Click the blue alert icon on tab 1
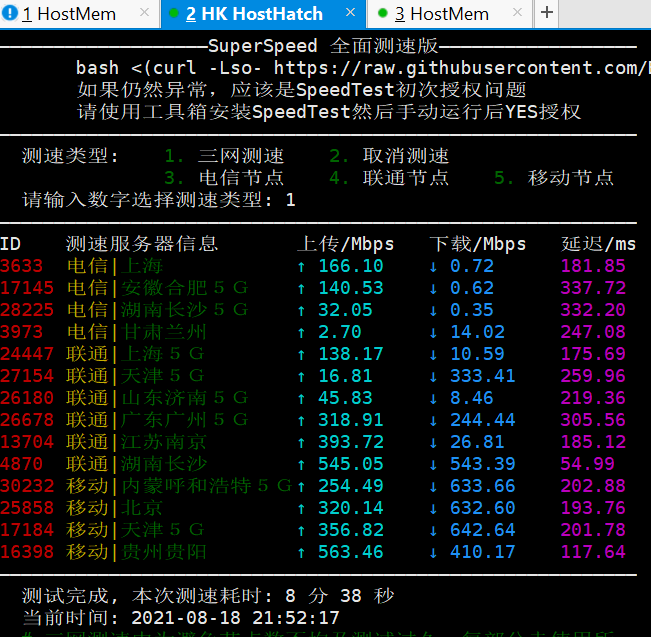Image resolution: width=651 pixels, height=637 pixels. click(10, 13)
